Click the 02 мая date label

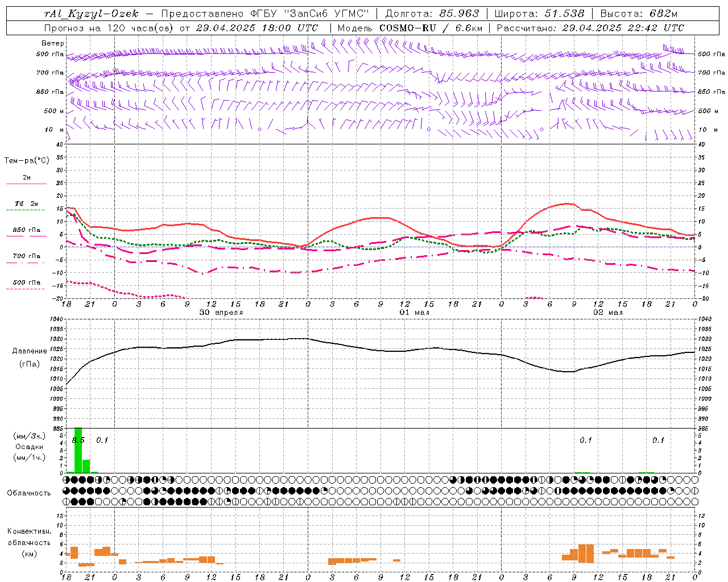pyautogui.click(x=608, y=313)
